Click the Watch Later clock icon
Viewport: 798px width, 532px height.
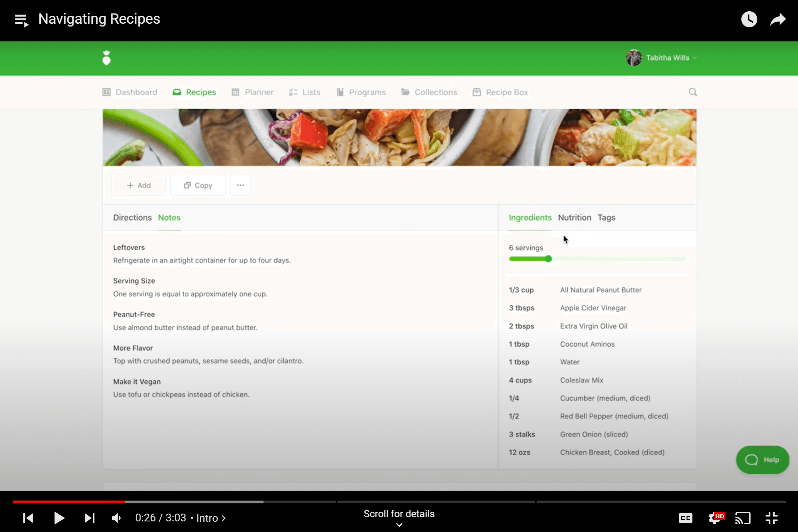click(749, 19)
